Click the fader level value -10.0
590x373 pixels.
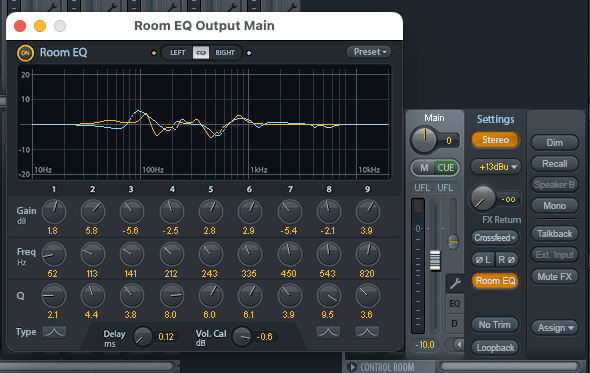coord(425,345)
